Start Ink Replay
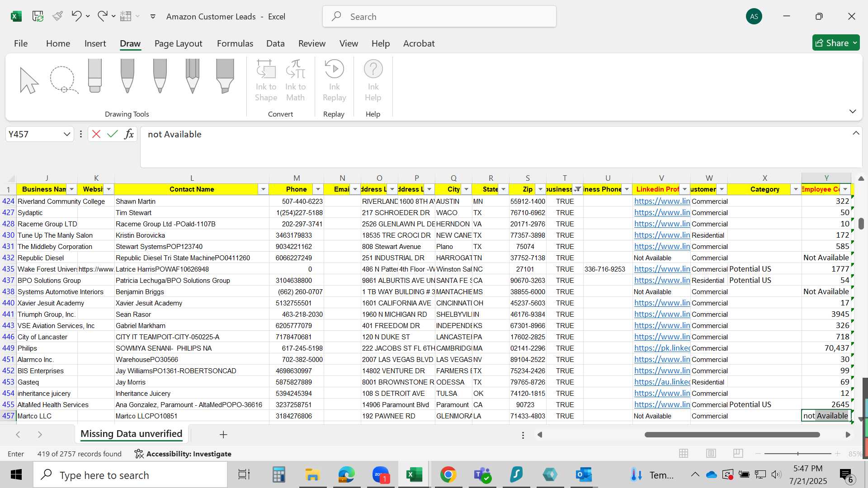Image resolution: width=868 pixels, height=488 pixels. [335, 81]
